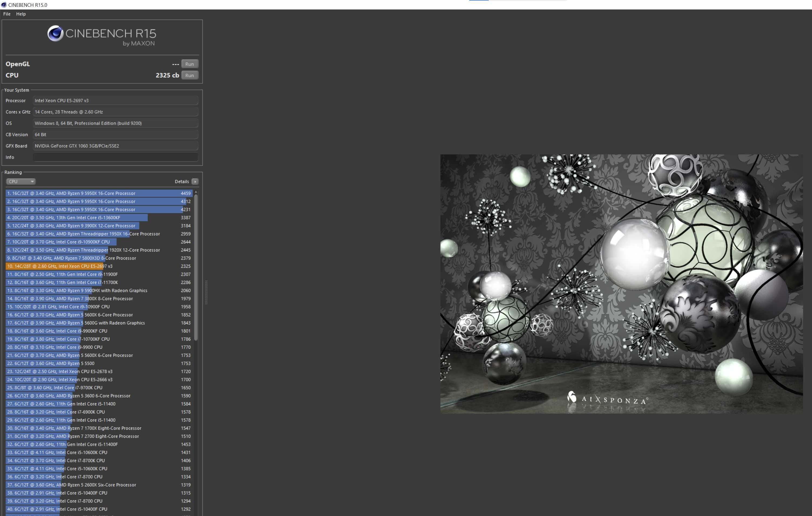Click scrollbar up arrow in ranking

(x=196, y=192)
